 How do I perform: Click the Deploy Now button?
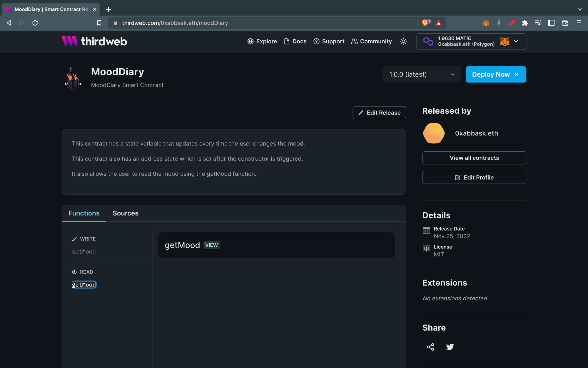496,74
